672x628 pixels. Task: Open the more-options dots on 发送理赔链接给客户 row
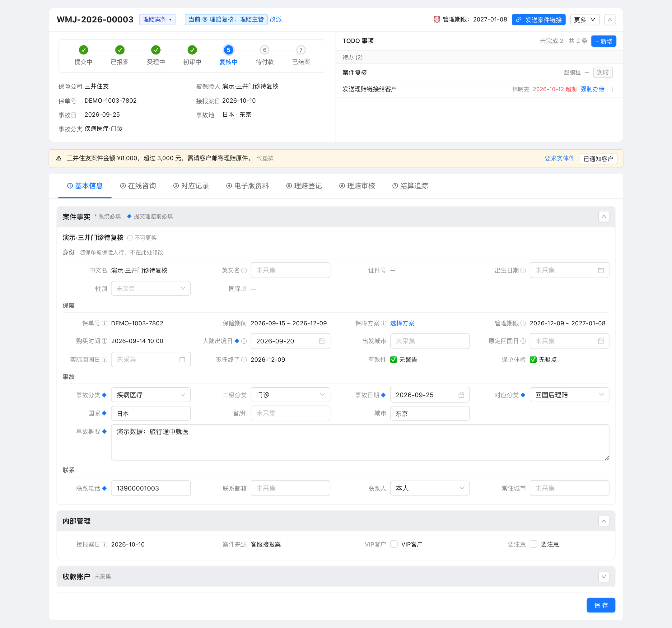pos(612,89)
